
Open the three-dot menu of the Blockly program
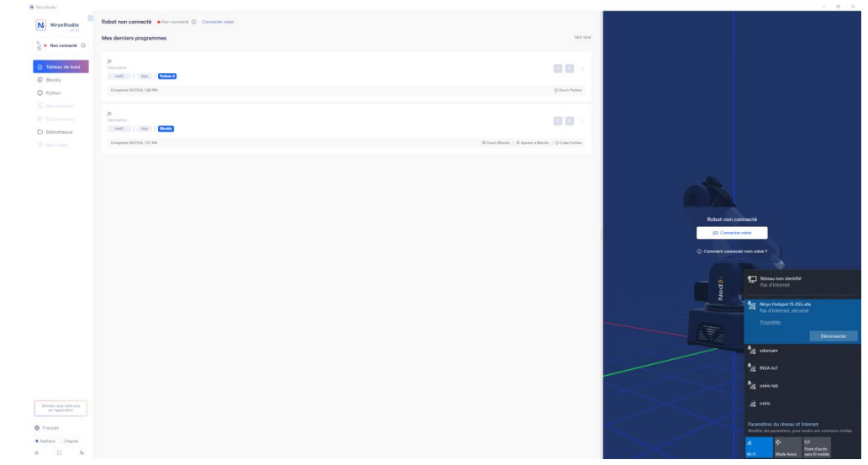point(582,121)
